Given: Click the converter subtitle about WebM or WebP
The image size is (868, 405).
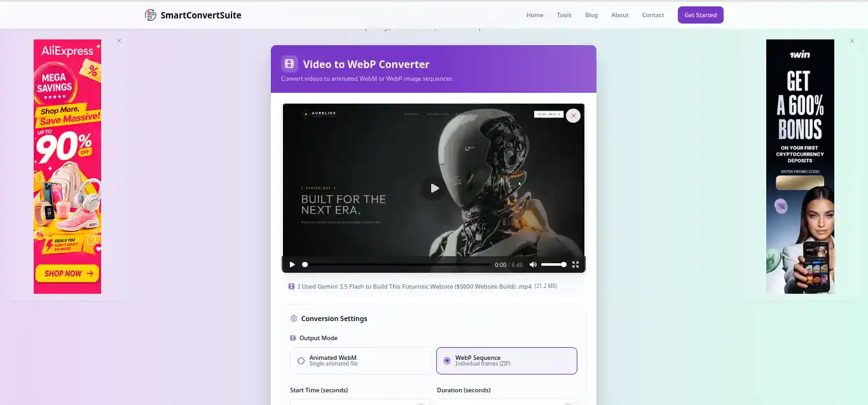Looking at the screenshot, I should 367,79.
